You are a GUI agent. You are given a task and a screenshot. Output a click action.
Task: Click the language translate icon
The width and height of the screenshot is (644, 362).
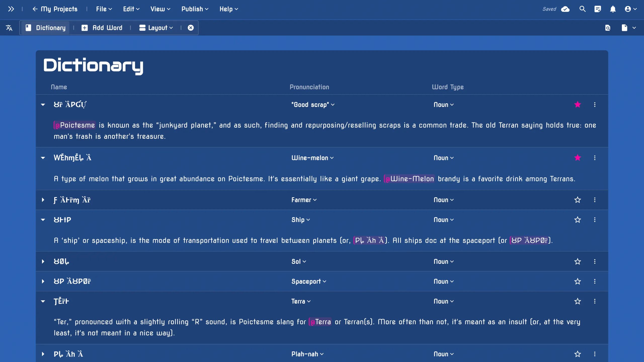click(9, 28)
